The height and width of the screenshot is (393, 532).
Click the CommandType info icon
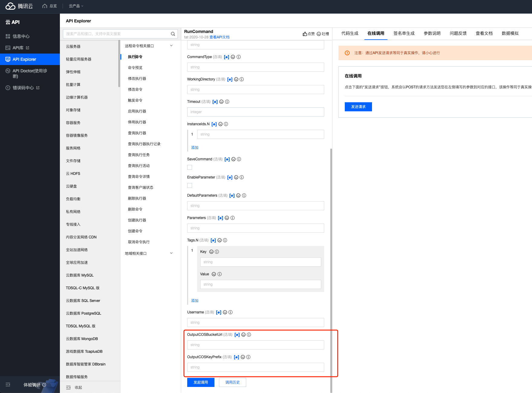pyautogui.click(x=239, y=57)
